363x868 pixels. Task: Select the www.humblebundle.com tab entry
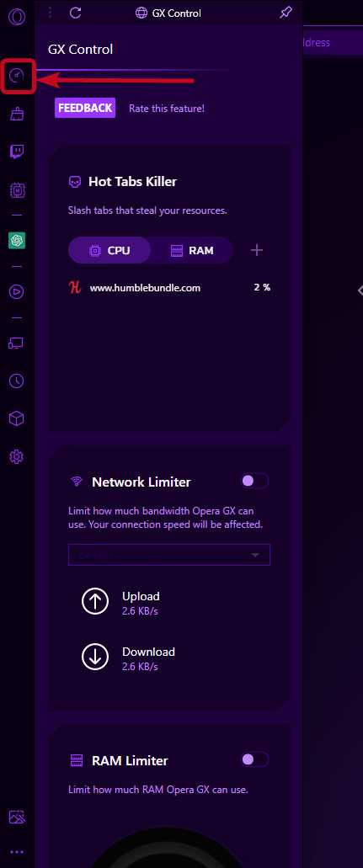point(169,287)
